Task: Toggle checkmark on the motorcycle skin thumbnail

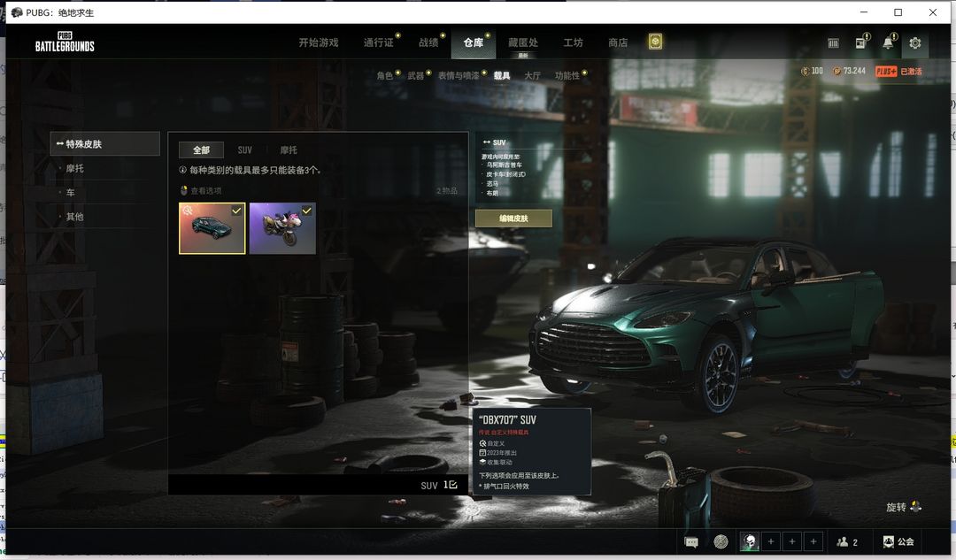Action: click(306, 211)
